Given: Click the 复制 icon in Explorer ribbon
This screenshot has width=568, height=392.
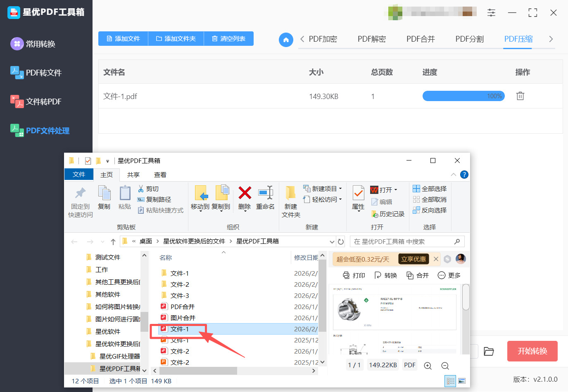Looking at the screenshot, I should pyautogui.click(x=104, y=193).
